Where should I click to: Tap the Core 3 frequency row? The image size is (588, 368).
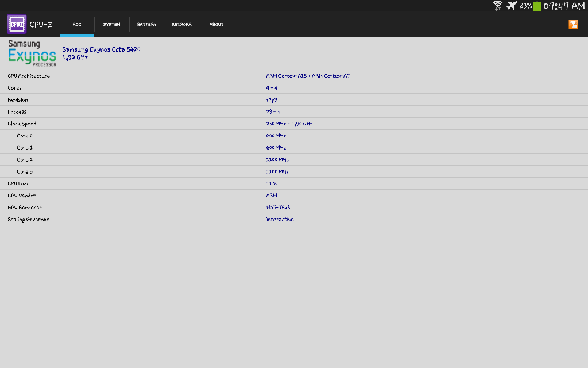pyautogui.click(x=294, y=171)
